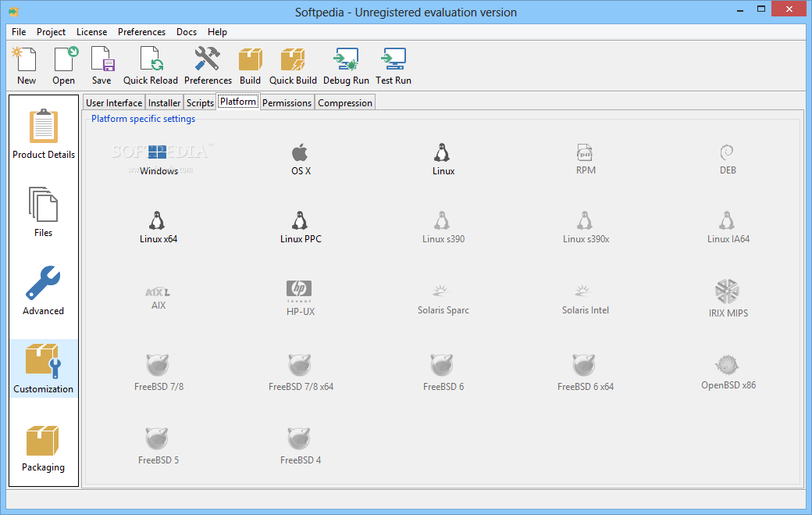Open the License menu
This screenshot has width=812, height=515.
click(91, 31)
